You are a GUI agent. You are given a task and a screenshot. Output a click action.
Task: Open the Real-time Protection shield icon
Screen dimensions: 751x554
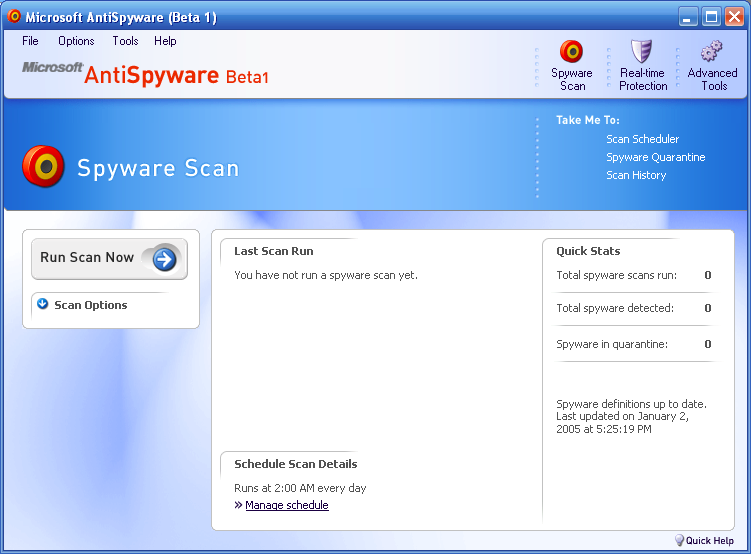(641, 52)
